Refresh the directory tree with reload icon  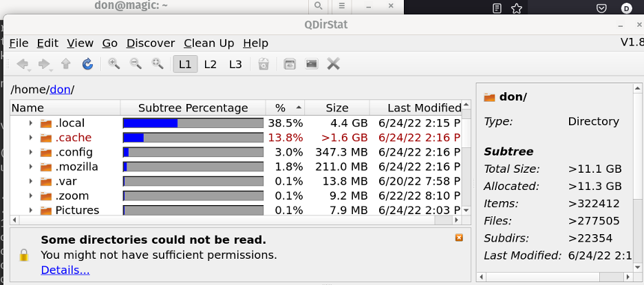point(87,64)
